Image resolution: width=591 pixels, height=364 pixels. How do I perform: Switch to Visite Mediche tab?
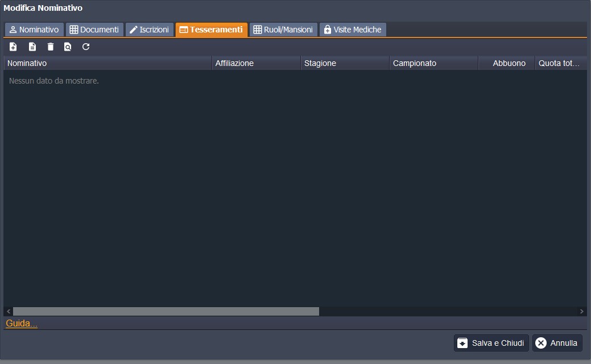pos(353,30)
